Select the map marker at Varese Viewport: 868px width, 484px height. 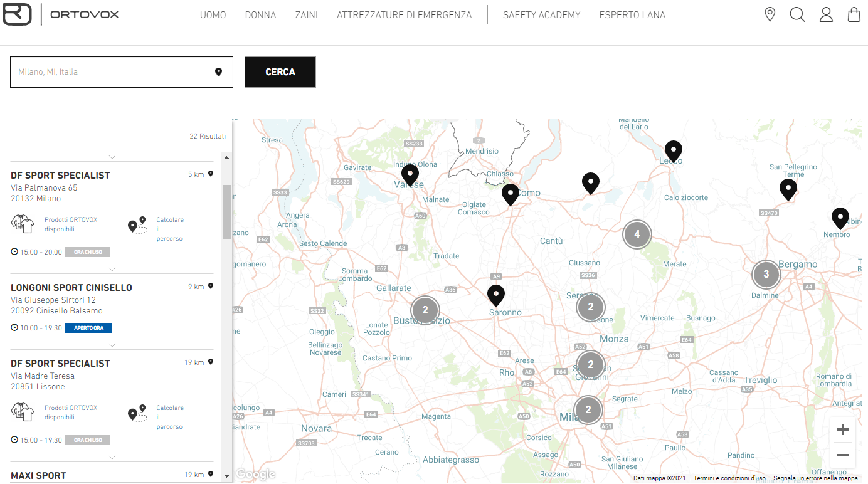[x=410, y=175]
